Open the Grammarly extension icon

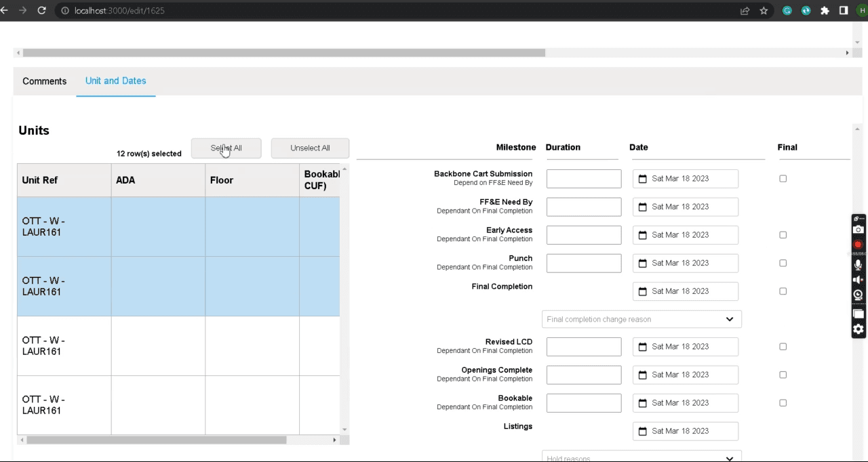[x=787, y=11]
